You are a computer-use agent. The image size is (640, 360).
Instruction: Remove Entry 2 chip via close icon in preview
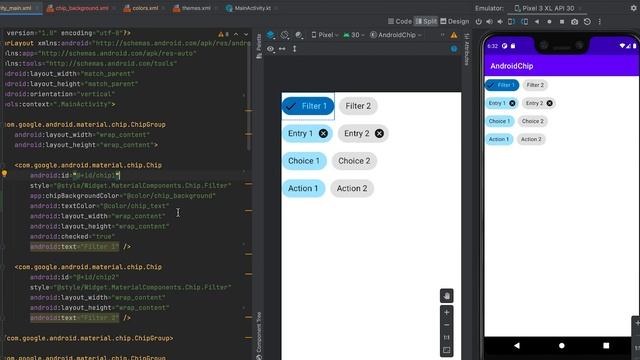(x=379, y=133)
